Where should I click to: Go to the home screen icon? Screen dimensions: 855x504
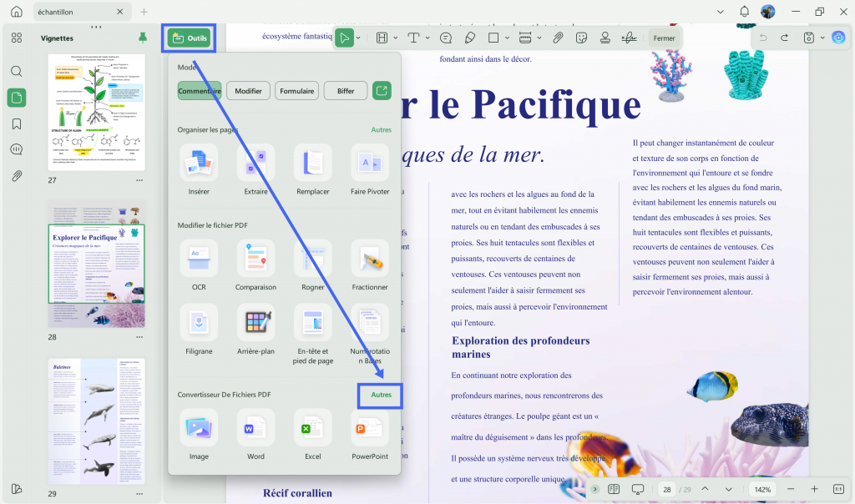coord(17,12)
